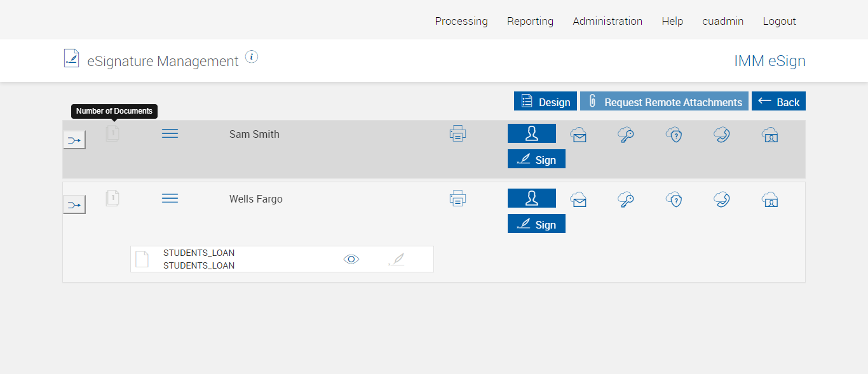The image size is (868, 374).
Task: Click the cloud phone icon for Wells Fargo
Action: pos(721,199)
